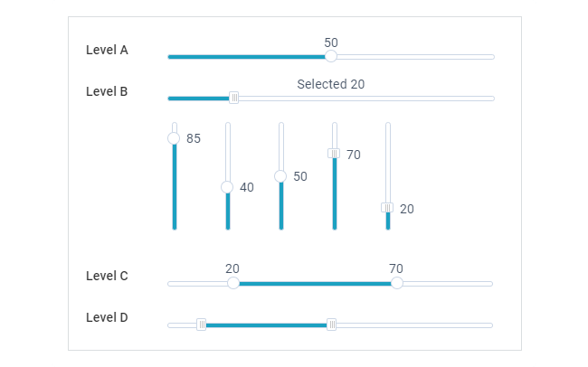Click the square vertical handle showing 20
588x367 pixels.
pos(387,208)
